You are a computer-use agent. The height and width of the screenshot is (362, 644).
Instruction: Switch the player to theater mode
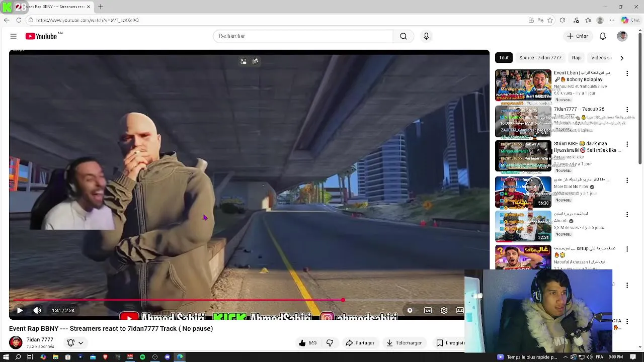[460, 311]
